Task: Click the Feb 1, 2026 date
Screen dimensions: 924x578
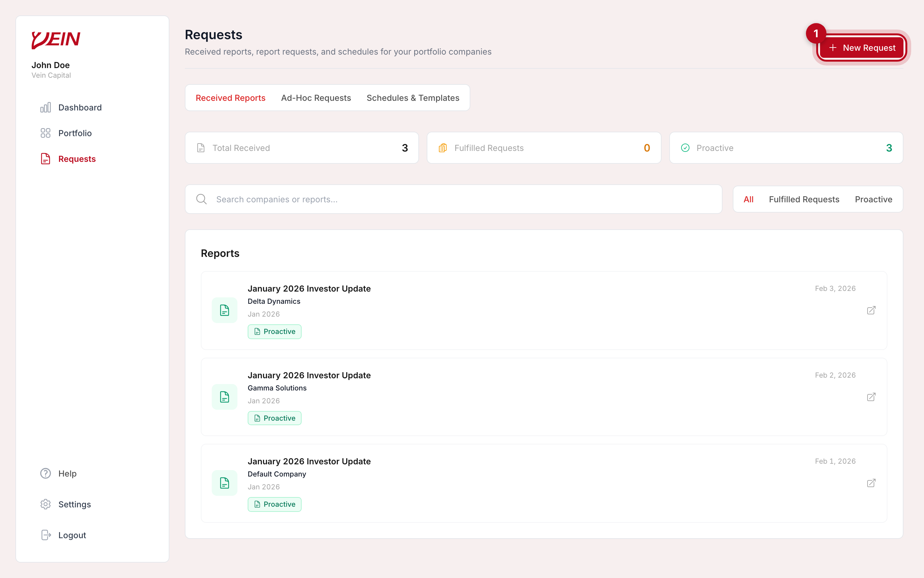Action: coord(835,461)
